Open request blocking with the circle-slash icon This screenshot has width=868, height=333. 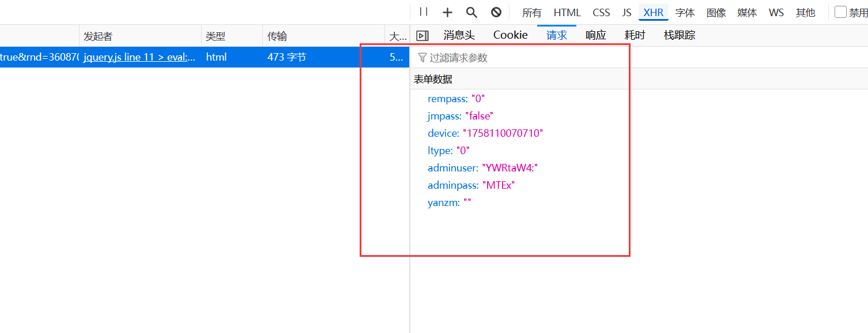point(496,12)
